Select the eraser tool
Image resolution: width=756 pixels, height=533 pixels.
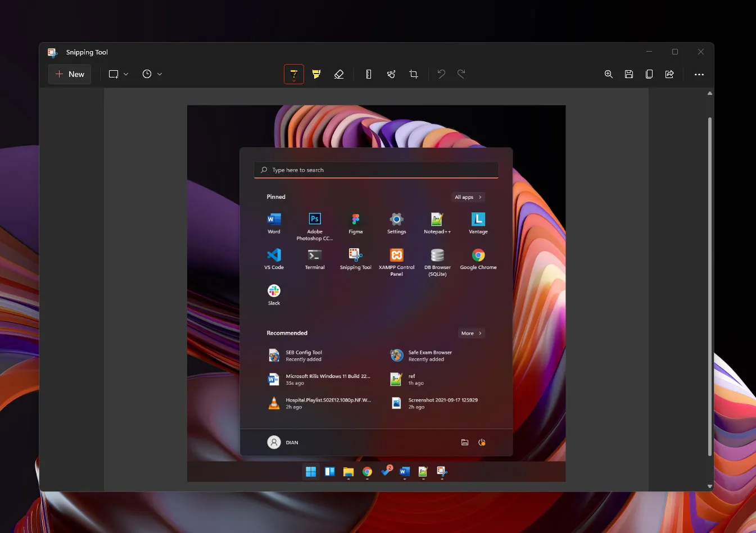[339, 74]
